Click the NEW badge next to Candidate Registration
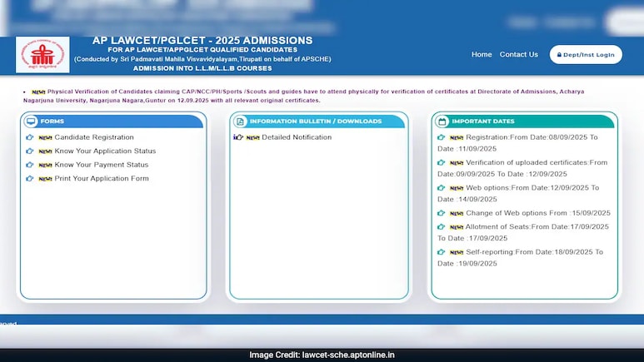The height and width of the screenshot is (362, 644). coord(45,137)
